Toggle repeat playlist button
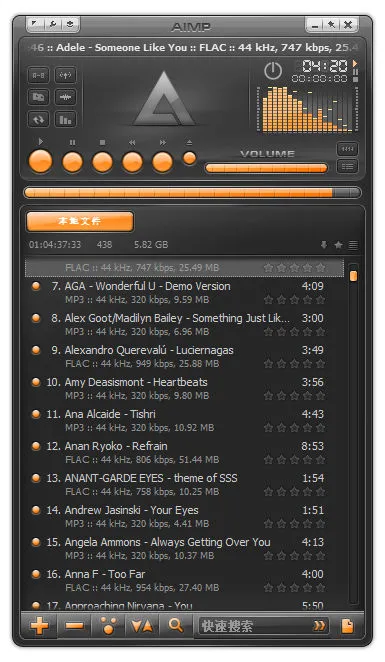The height and width of the screenshot is (662, 385). tap(38, 119)
